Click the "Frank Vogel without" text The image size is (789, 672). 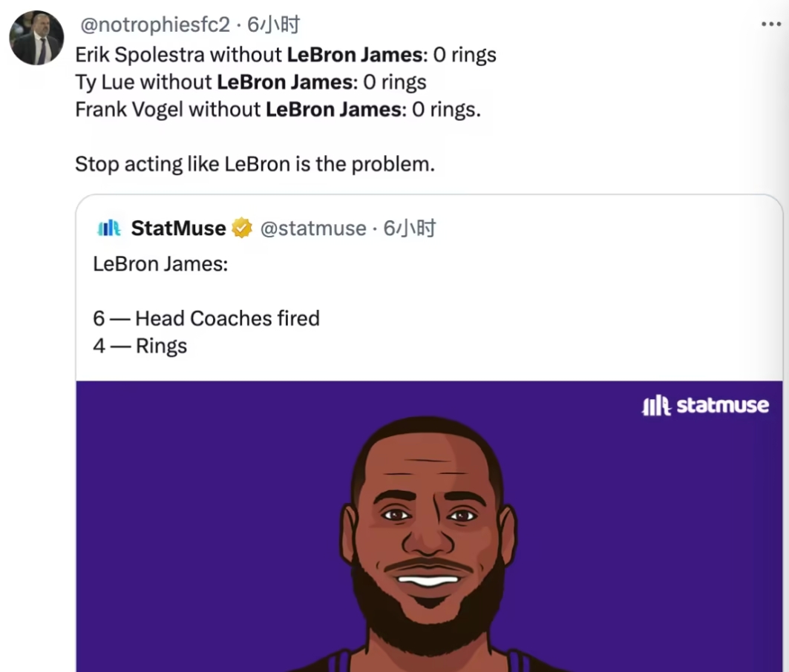pos(168,109)
